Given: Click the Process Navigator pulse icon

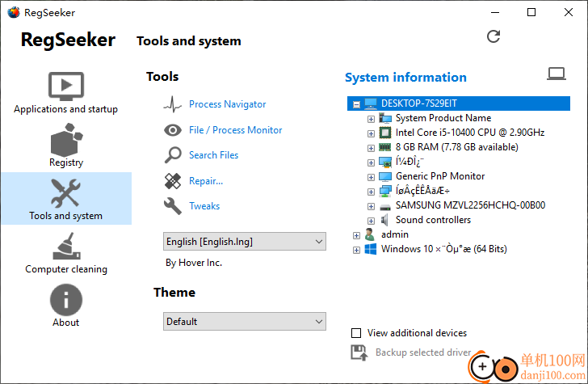Looking at the screenshot, I should pos(173,104).
